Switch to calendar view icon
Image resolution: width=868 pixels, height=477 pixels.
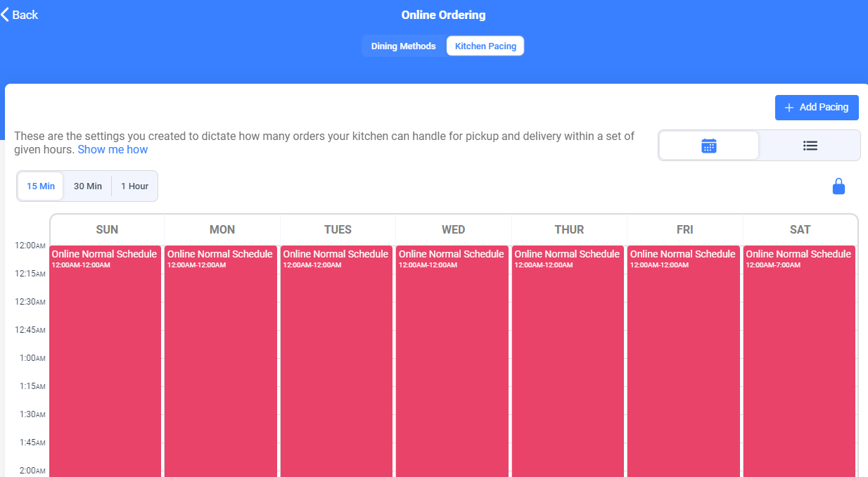[709, 146]
